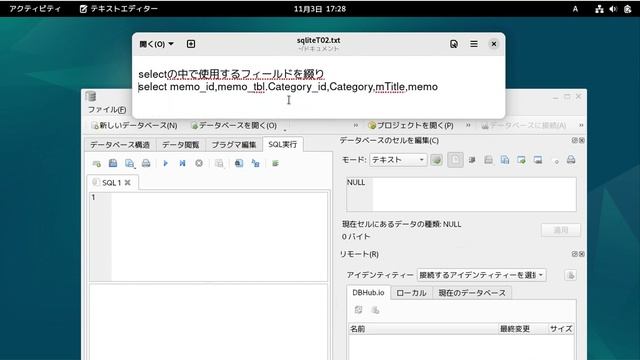Open the モード テキスト dropdown

pyautogui.click(x=398, y=160)
